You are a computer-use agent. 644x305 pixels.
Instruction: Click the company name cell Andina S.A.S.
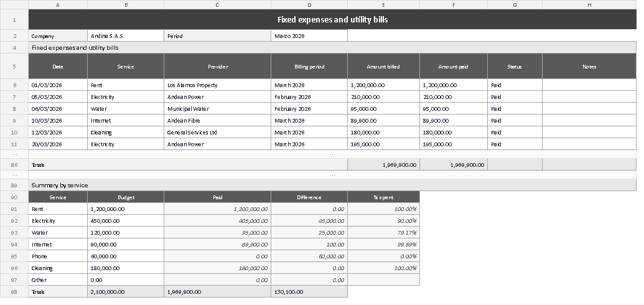(x=126, y=35)
